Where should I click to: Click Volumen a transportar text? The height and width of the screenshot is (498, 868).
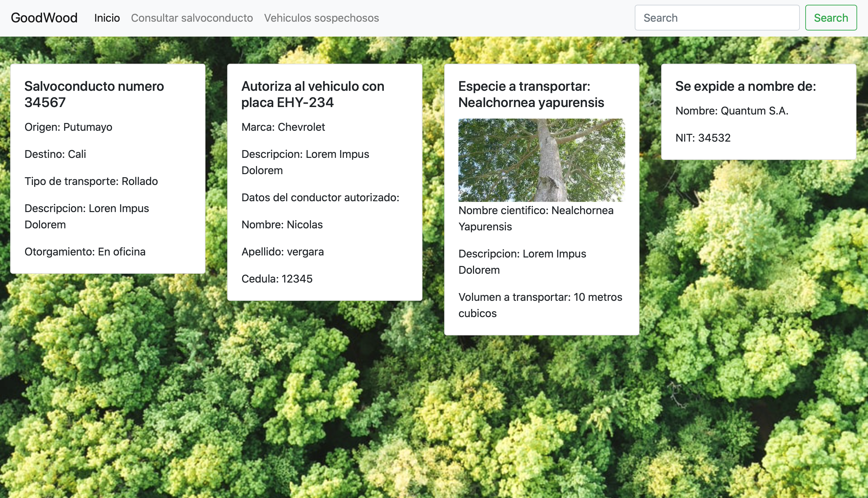tap(540, 305)
